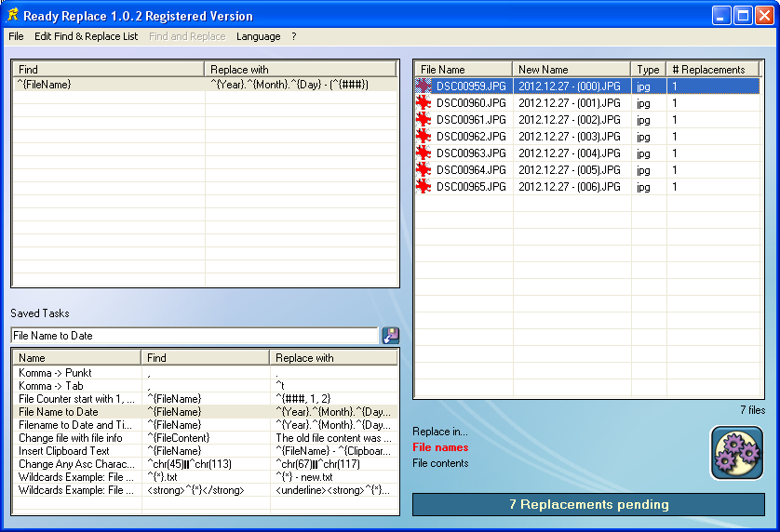Click the save task icon button
This screenshot has height=532, width=780.
[391, 336]
